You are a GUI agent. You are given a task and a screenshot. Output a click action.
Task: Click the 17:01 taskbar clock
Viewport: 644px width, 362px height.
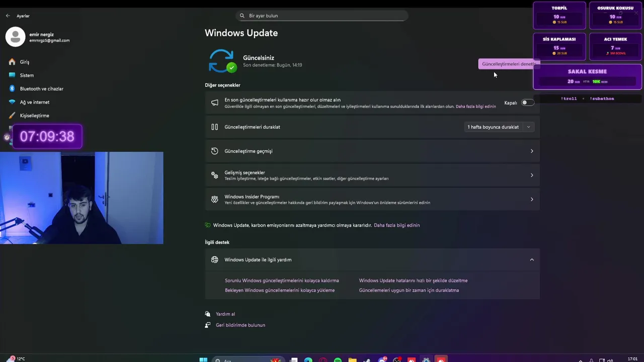tap(632, 359)
